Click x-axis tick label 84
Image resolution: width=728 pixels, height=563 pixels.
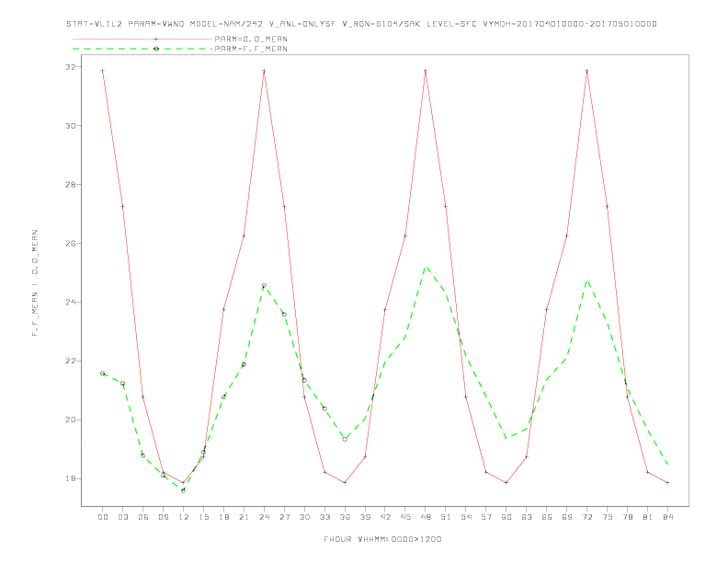tap(667, 517)
